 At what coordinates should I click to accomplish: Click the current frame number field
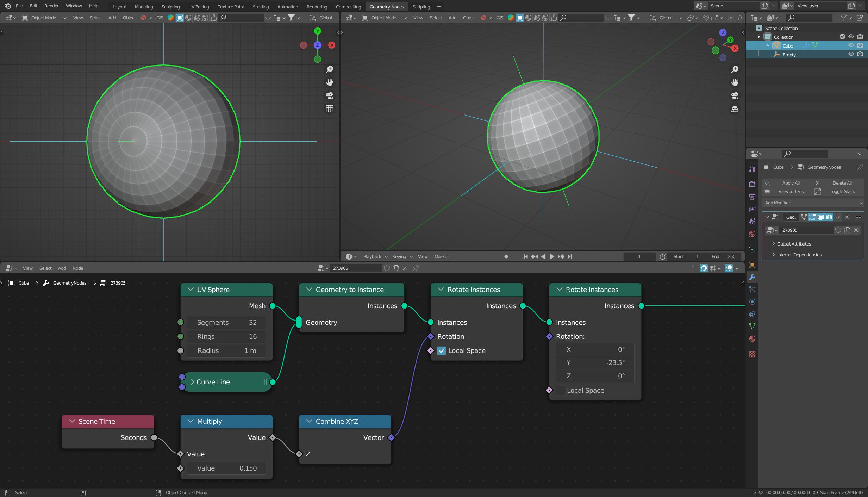coord(639,256)
